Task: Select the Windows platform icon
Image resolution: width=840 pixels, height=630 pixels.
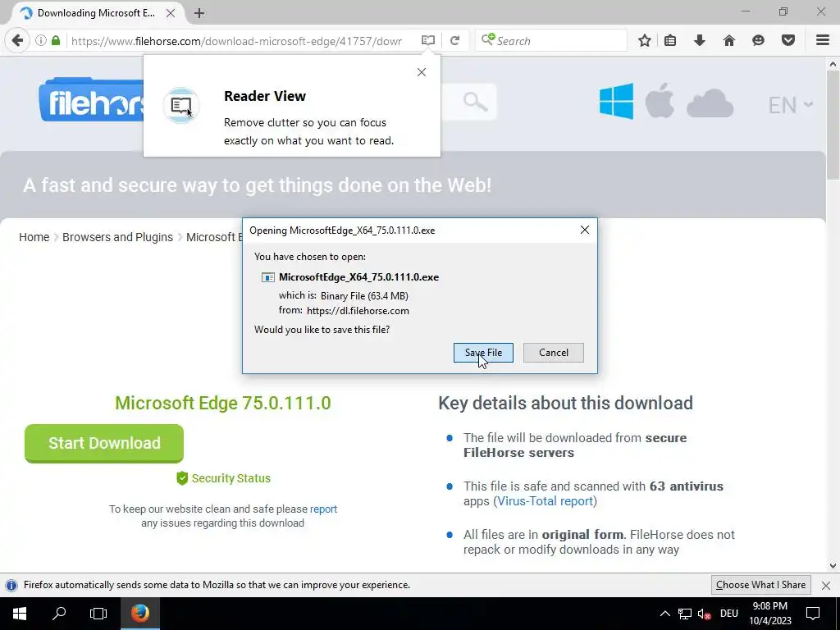Action: tap(616, 101)
